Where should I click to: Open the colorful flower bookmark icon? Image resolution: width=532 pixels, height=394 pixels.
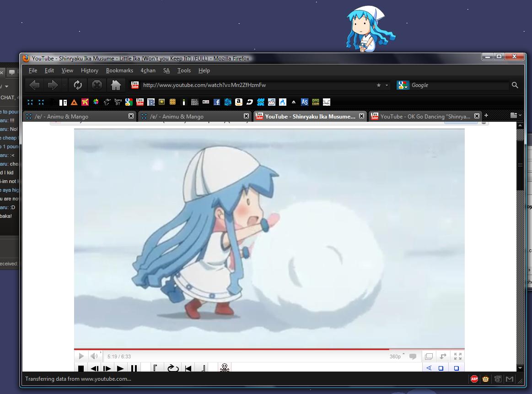96,102
